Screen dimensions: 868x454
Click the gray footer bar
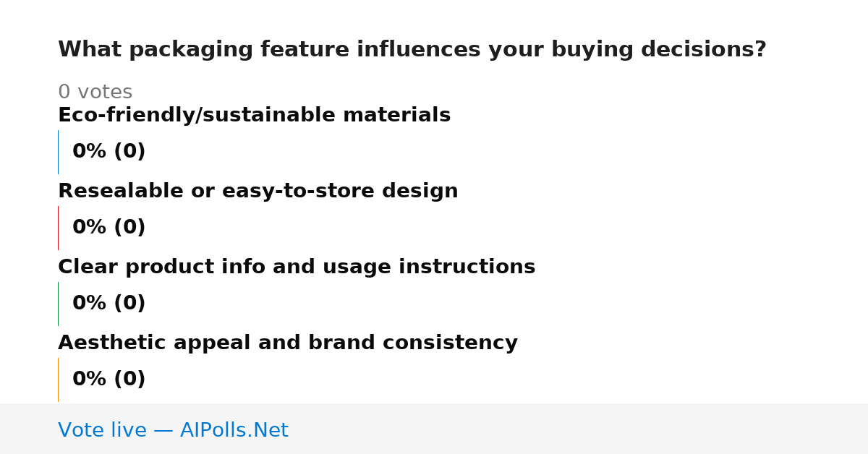434,429
